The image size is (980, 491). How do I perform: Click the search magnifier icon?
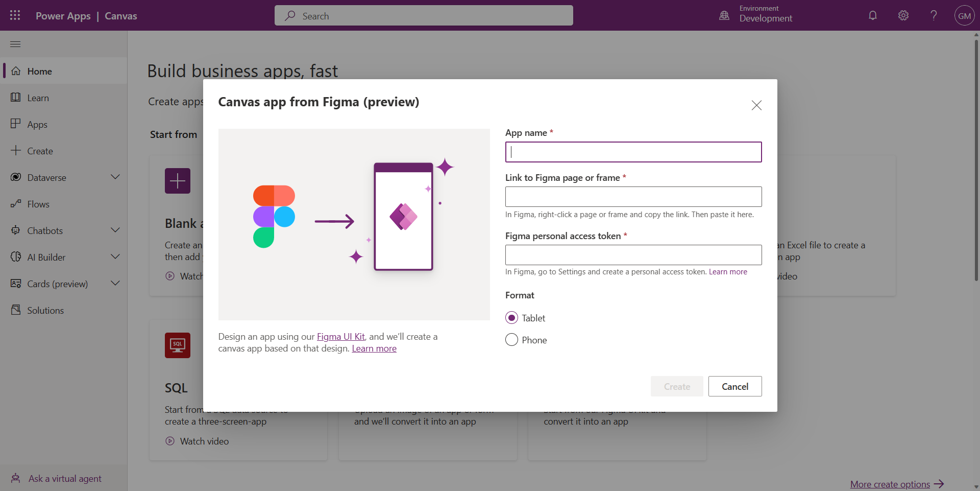[x=290, y=15]
